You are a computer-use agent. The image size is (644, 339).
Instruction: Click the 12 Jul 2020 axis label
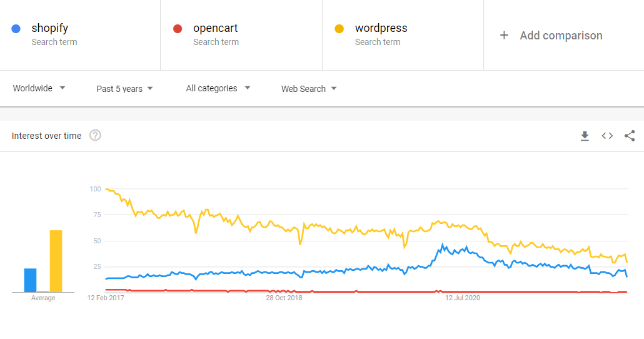point(463,298)
